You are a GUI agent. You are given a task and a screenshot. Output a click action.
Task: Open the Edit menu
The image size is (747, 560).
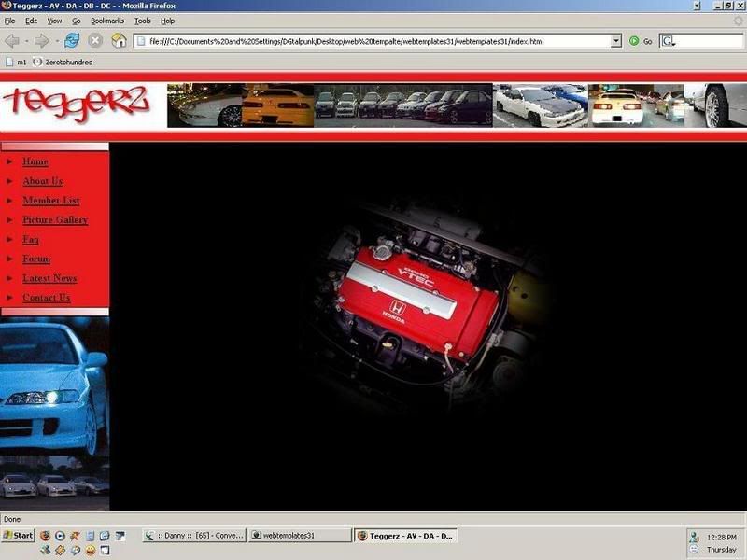[x=31, y=21]
